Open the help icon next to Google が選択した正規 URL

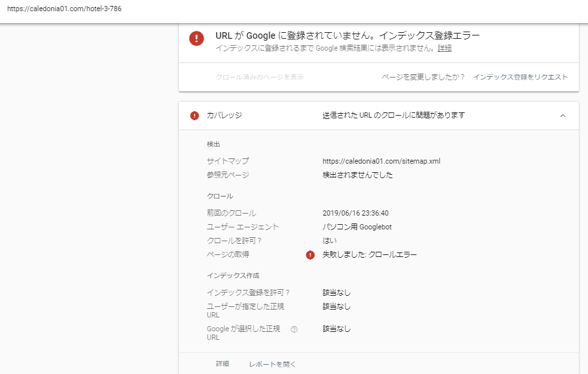point(295,329)
